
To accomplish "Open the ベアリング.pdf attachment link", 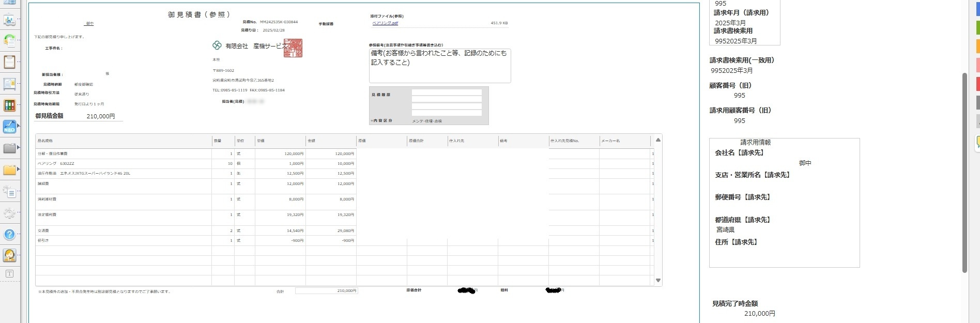I will 385,23.
